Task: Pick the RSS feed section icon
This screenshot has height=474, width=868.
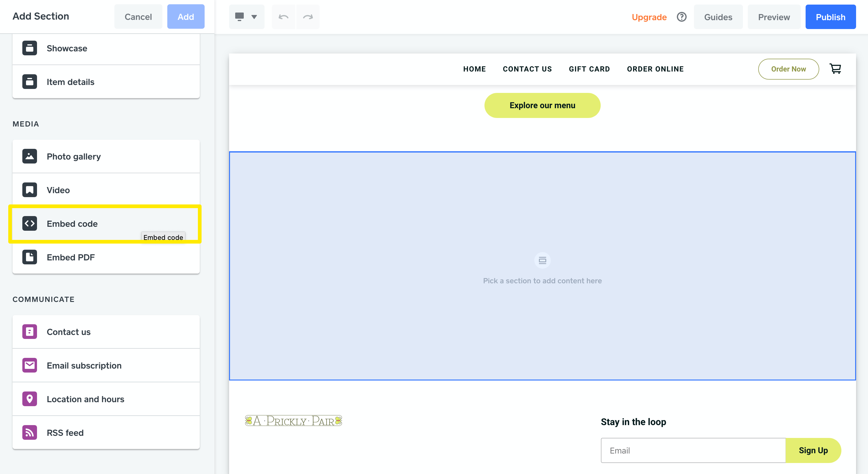Action: [x=30, y=433]
